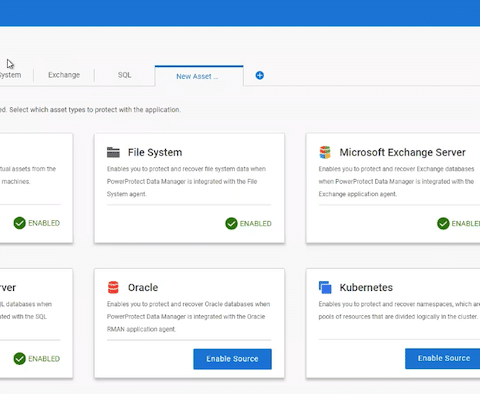Open the Exchange tab

pos(64,75)
